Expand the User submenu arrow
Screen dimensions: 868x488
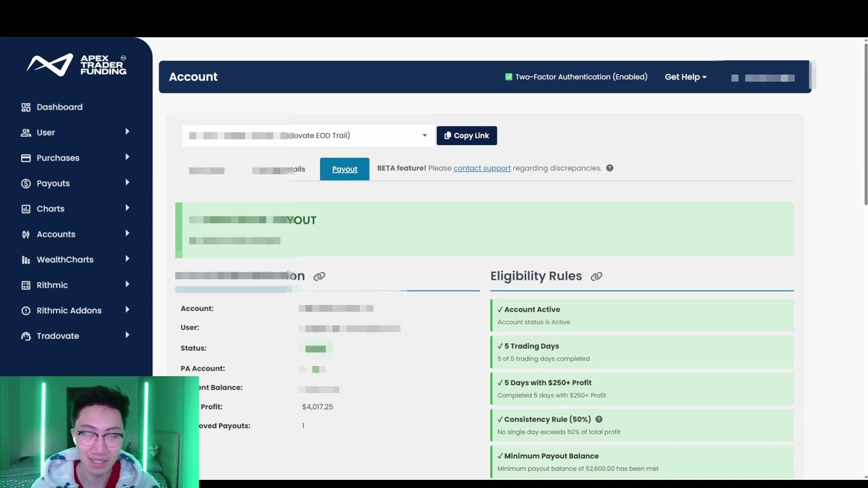[x=127, y=131]
